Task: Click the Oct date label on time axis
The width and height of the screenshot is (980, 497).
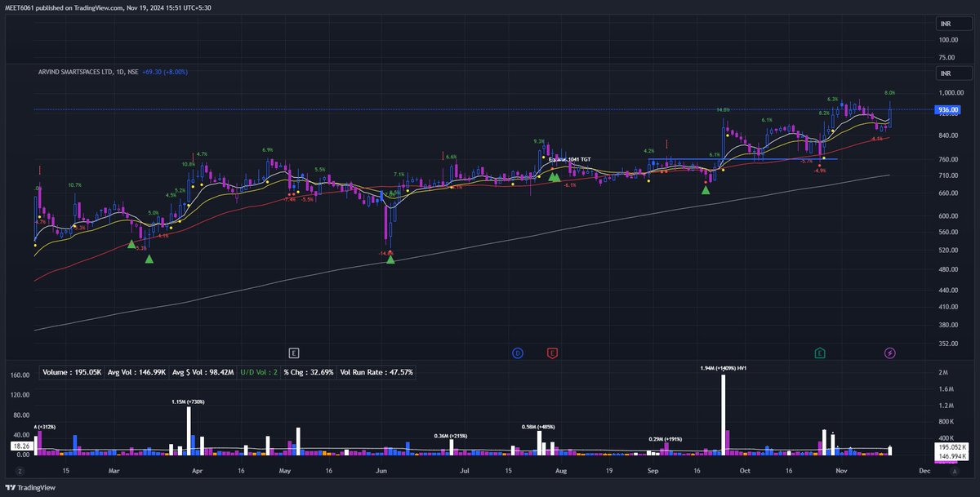Action: point(744,471)
